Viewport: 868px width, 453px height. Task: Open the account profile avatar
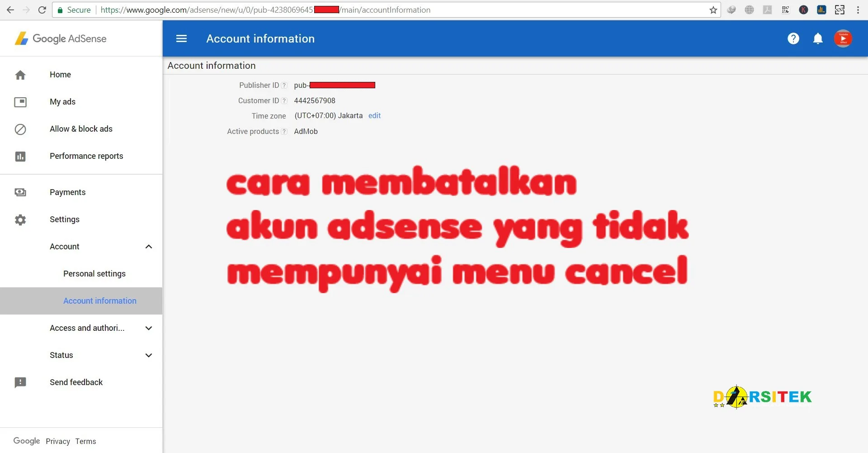843,38
